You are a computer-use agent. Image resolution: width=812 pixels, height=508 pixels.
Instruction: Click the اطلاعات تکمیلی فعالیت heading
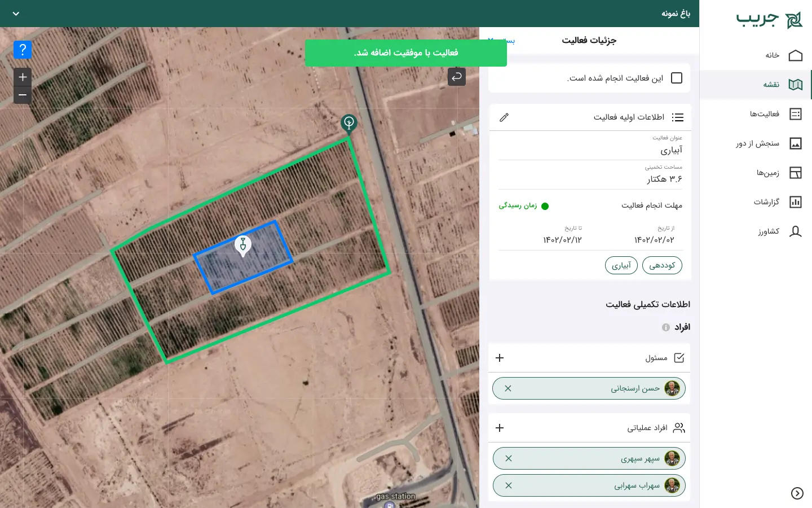pyautogui.click(x=648, y=304)
